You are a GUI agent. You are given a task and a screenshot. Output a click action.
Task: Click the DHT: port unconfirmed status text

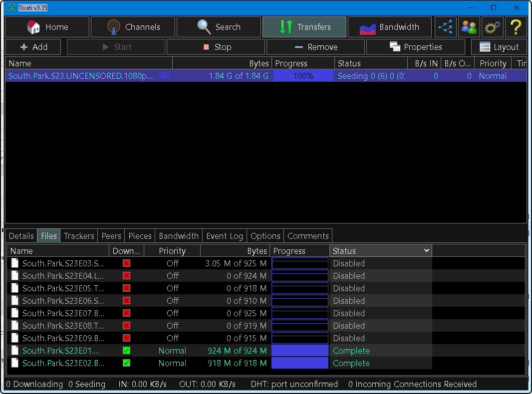(x=294, y=384)
